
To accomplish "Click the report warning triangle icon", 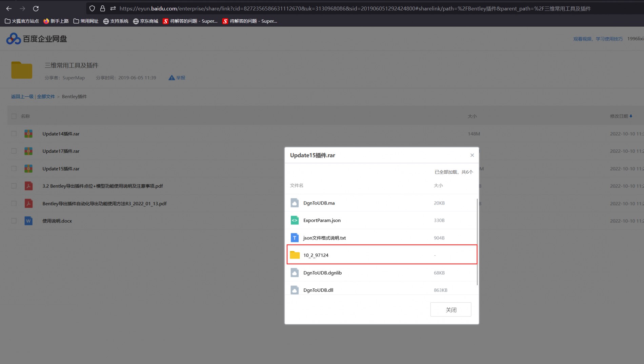I will click(172, 78).
